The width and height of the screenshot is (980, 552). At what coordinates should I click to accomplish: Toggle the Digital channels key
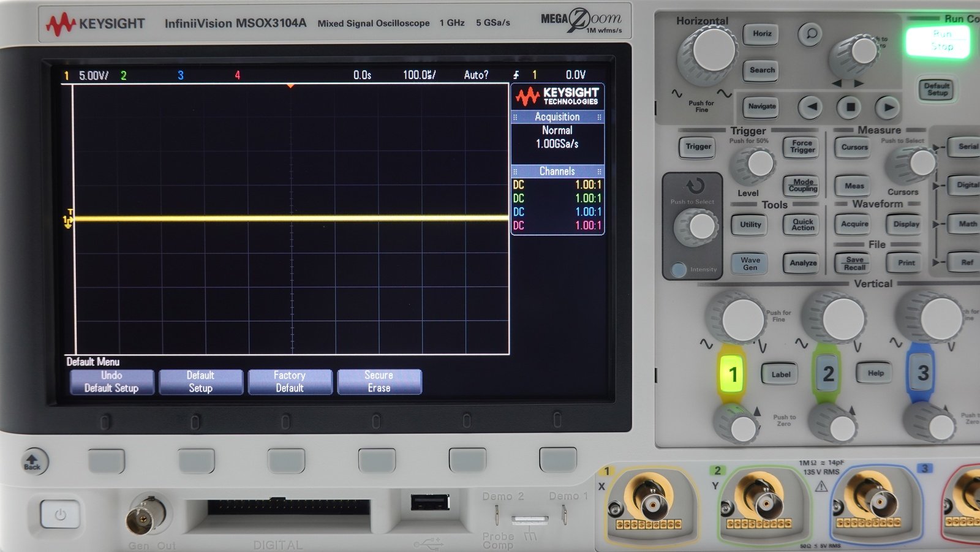coord(965,185)
